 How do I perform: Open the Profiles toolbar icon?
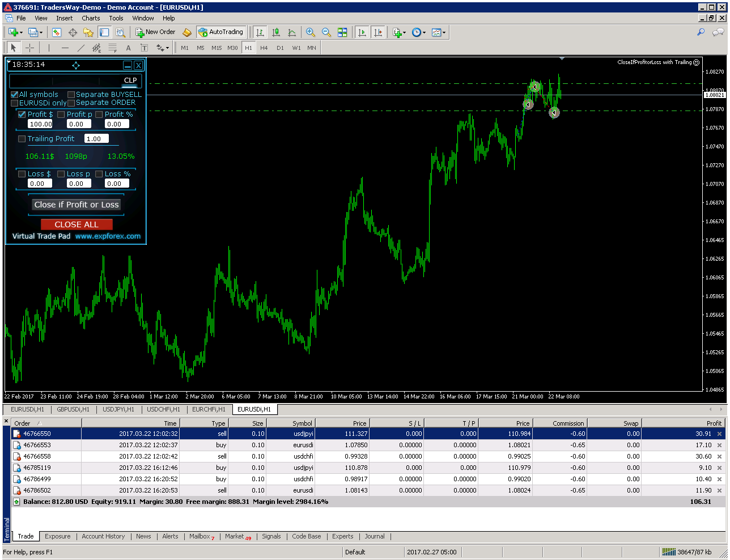33,32
